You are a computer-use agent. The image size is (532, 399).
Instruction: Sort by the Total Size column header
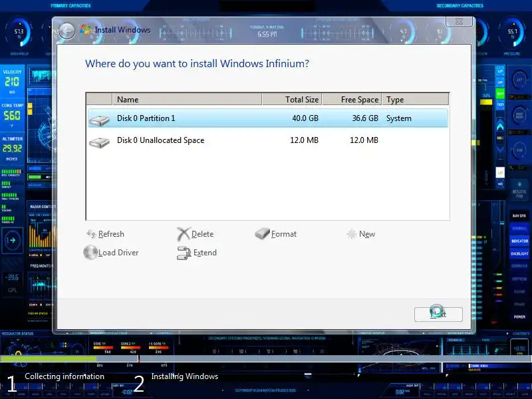292,99
